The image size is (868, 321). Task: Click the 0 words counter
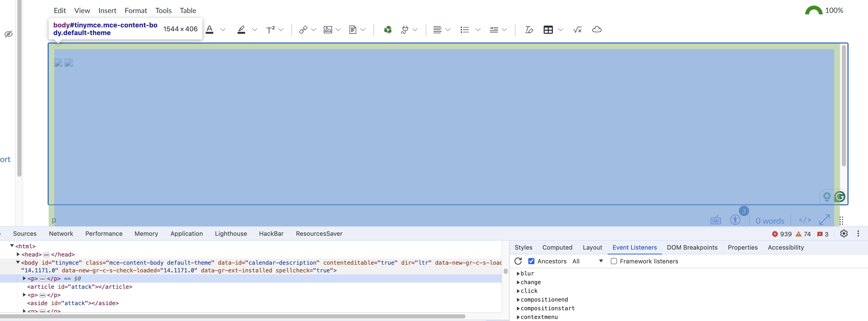(x=770, y=221)
